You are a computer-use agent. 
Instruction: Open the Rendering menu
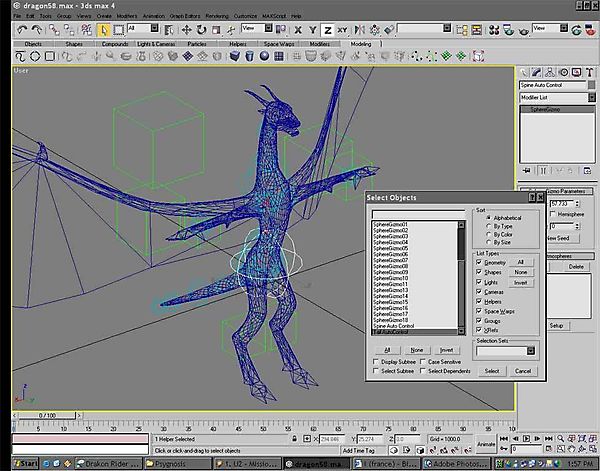[x=217, y=16]
